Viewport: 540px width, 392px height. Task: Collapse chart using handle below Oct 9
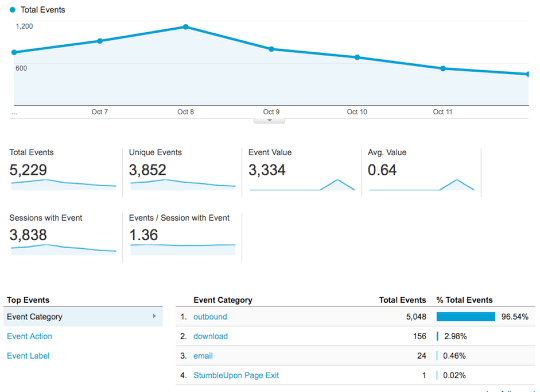tap(269, 121)
